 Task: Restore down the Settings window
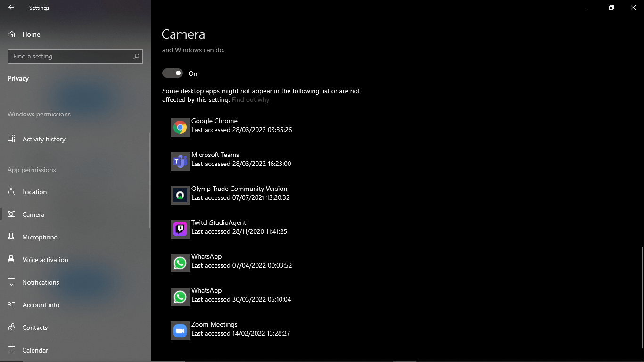[611, 8]
